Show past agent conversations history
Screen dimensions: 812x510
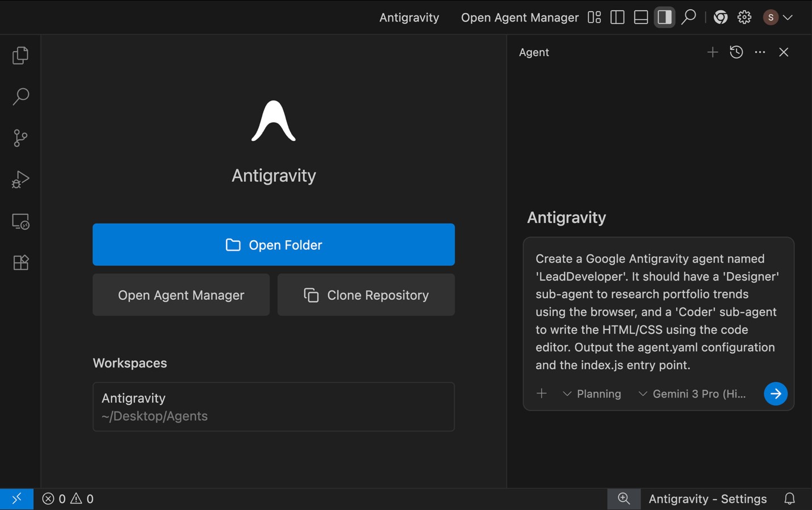pos(736,52)
